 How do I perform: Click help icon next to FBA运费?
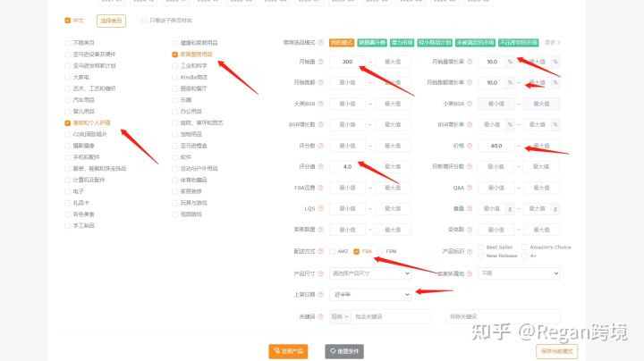coord(321,188)
